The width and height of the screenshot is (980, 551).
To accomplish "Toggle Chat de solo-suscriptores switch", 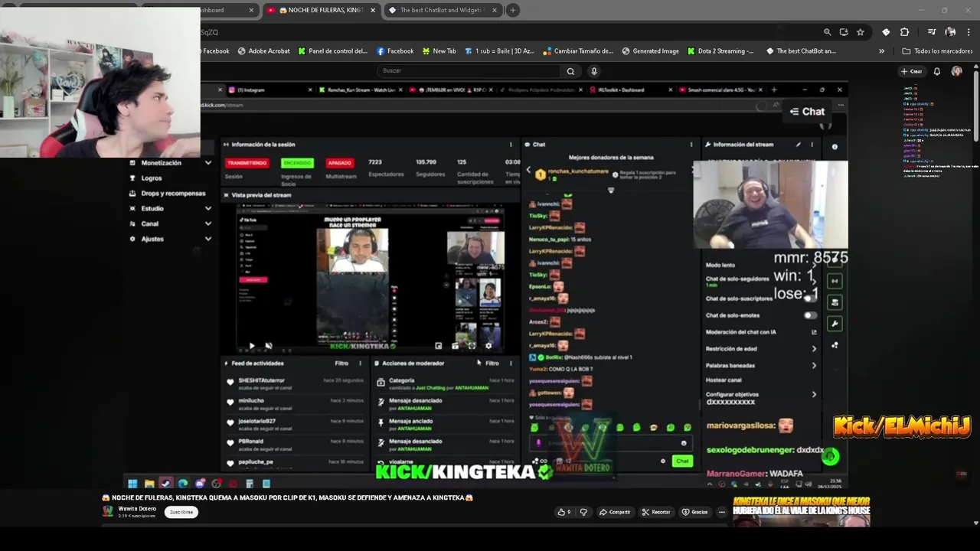I will click(809, 298).
